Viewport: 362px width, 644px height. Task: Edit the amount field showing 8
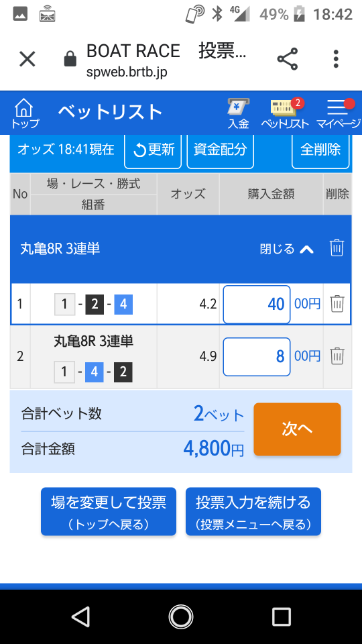point(257,356)
